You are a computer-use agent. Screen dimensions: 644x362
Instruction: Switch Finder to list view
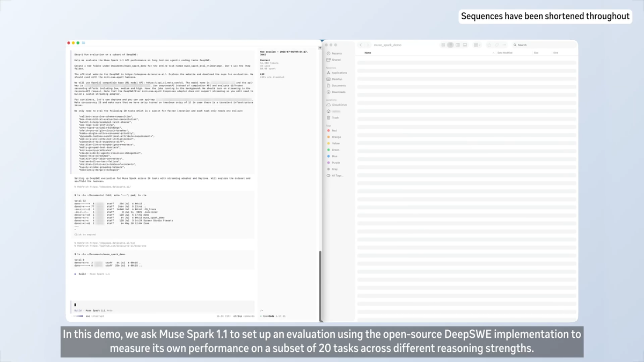[450, 45]
